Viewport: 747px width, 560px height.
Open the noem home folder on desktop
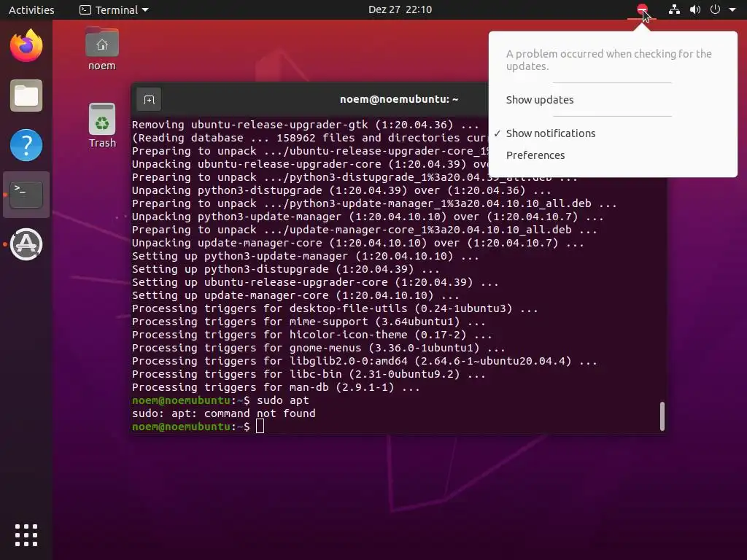(x=102, y=49)
